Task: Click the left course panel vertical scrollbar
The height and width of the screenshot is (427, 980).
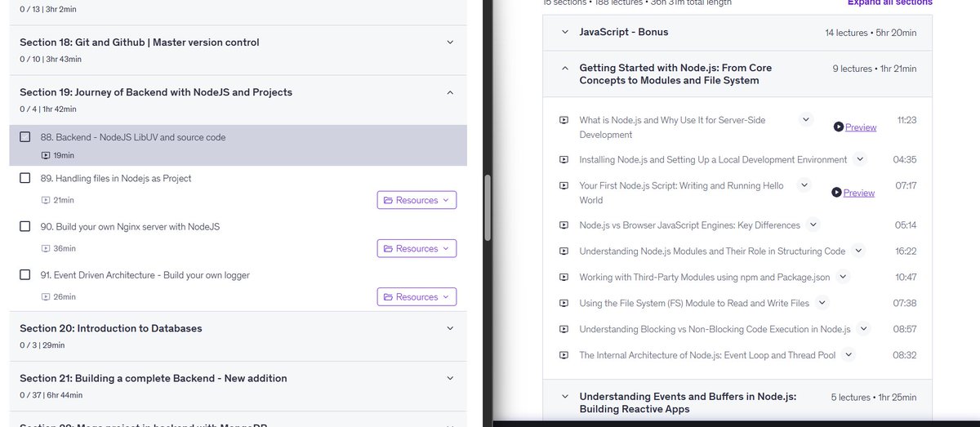Action: (x=488, y=207)
